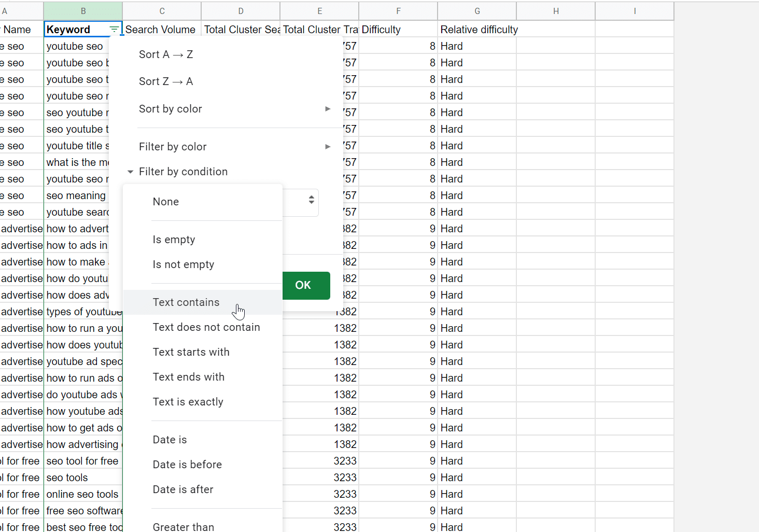
Task: Select column B header
Action: (83, 11)
